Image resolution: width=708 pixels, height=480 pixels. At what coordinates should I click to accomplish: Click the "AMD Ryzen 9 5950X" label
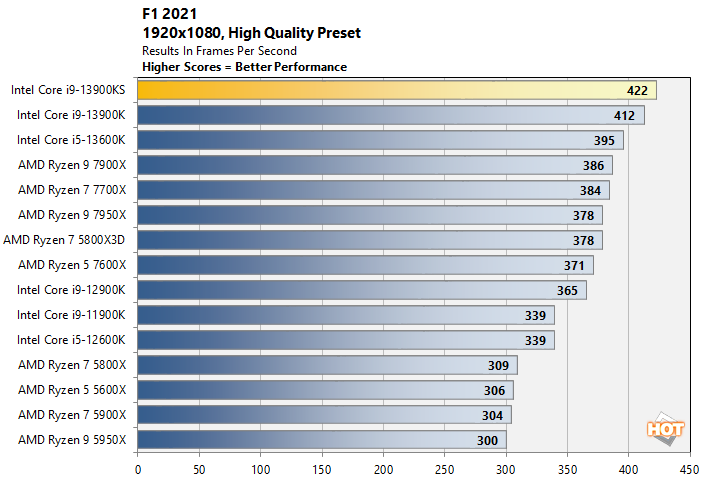72,440
